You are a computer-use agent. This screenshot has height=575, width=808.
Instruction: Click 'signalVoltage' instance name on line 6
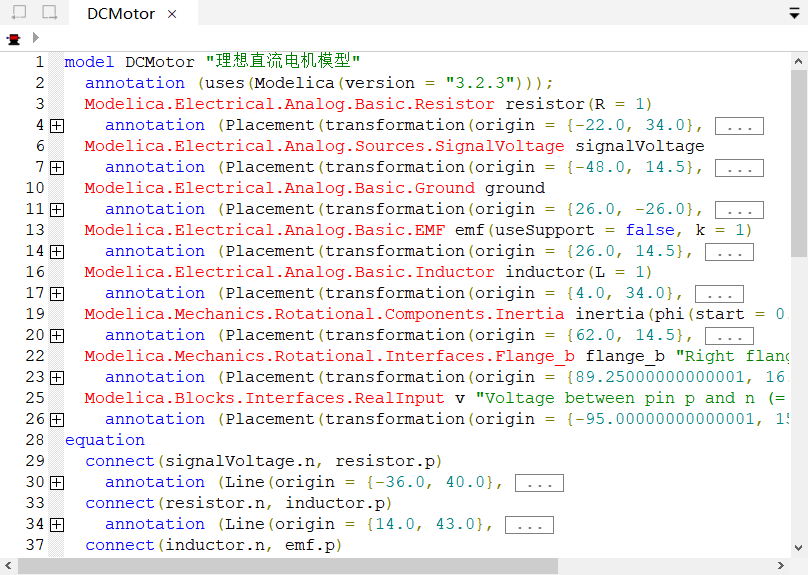tap(639, 146)
